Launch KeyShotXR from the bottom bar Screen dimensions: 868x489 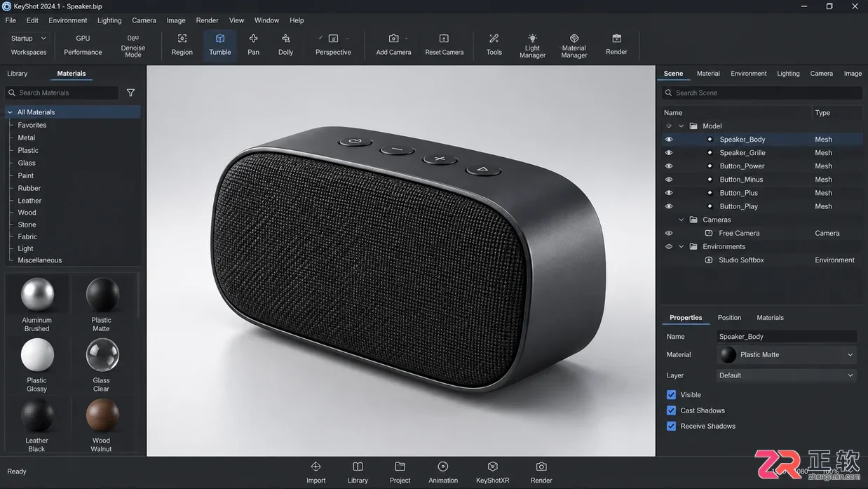click(x=492, y=472)
